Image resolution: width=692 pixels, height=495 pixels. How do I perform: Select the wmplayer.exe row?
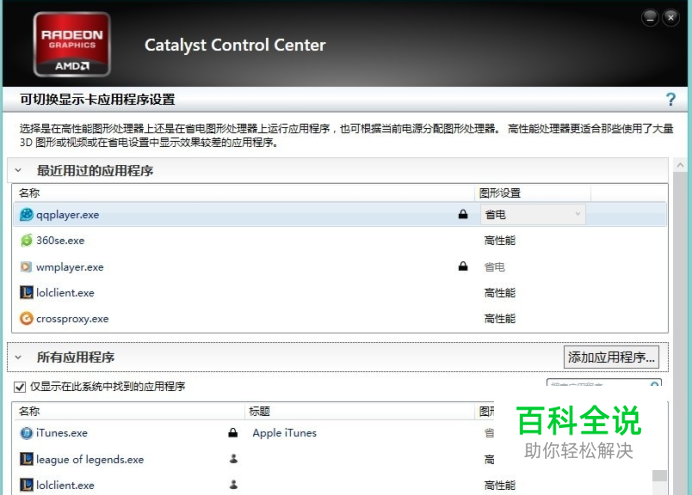(340, 266)
